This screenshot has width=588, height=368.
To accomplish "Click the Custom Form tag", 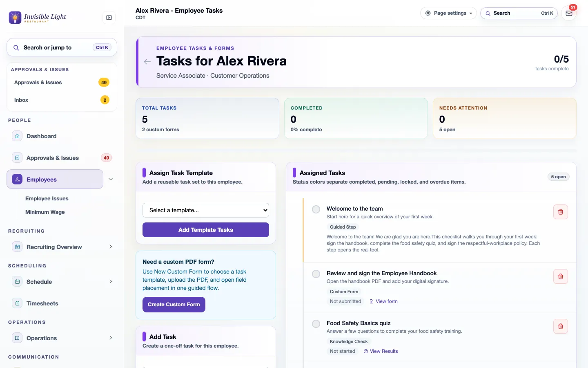I will click(344, 292).
